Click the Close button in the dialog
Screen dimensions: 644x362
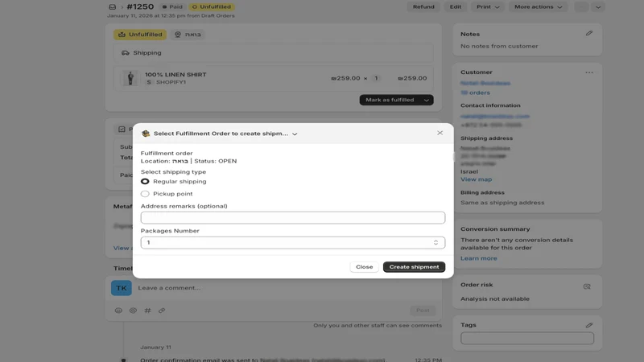tap(365, 267)
